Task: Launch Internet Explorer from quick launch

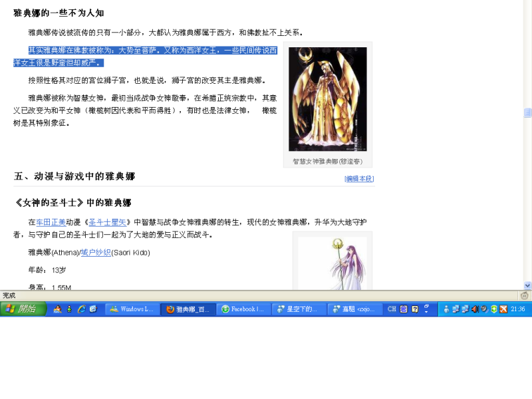Action: click(x=81, y=309)
